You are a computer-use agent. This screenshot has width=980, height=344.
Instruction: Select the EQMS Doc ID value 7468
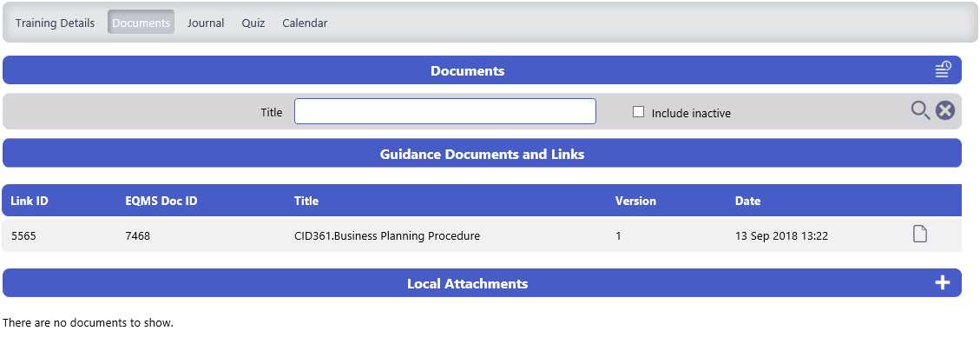point(137,235)
